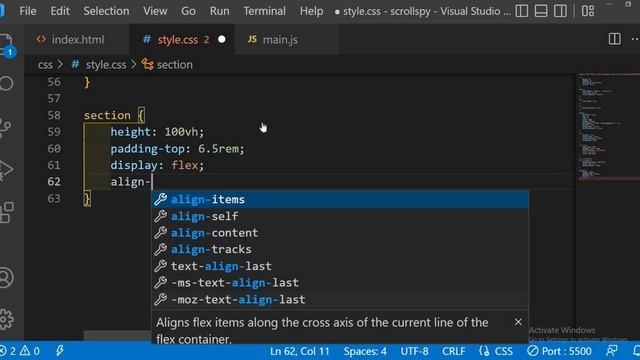This screenshot has width=640, height=360.
Task: Open the Terminal menu
Action: (x=264, y=11)
